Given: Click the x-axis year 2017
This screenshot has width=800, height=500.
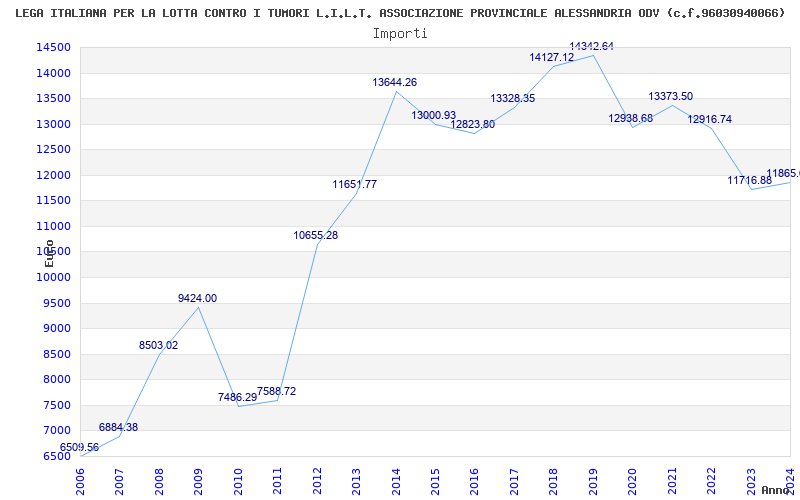Looking at the screenshot, I should (514, 481).
